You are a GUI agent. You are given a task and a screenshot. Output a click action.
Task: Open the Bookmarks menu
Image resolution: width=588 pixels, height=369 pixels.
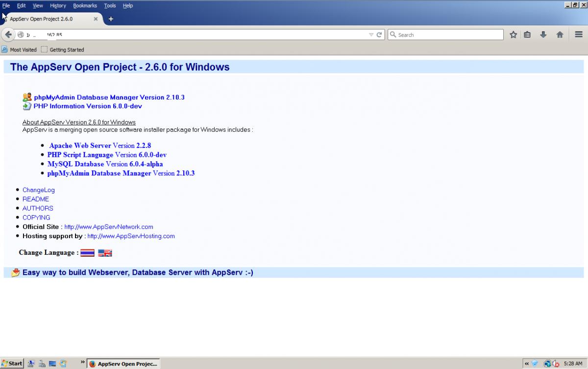click(85, 5)
